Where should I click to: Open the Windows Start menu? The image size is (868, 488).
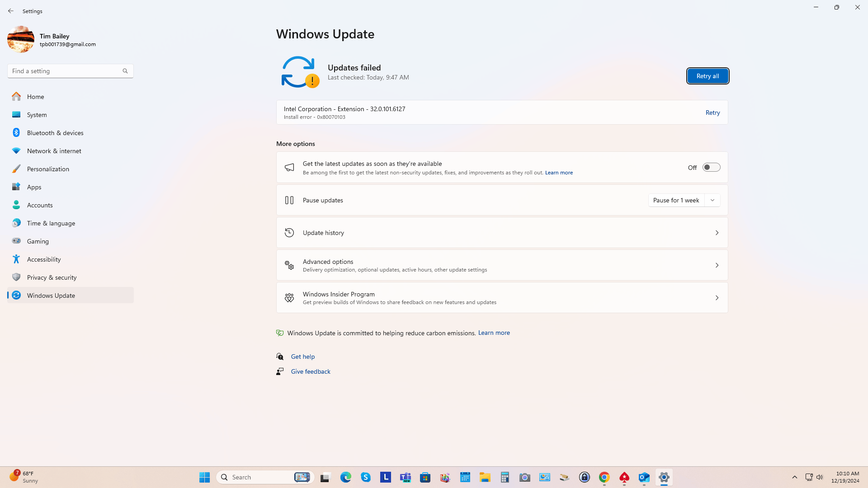point(204,477)
